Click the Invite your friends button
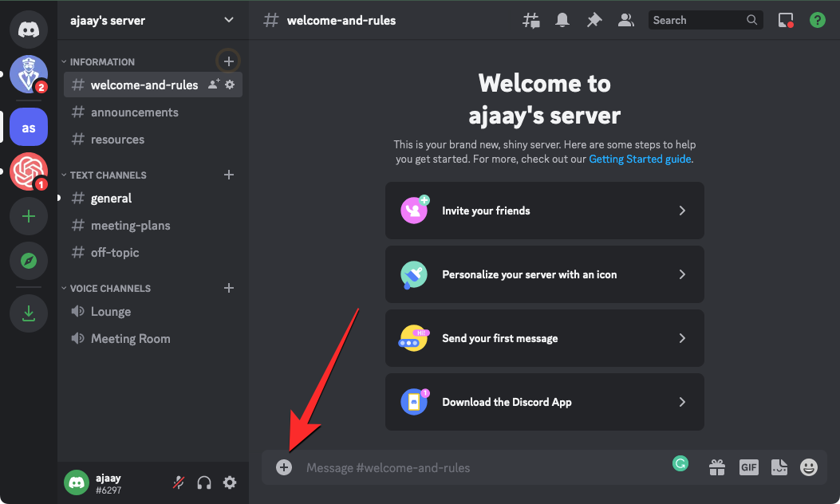 tap(544, 211)
